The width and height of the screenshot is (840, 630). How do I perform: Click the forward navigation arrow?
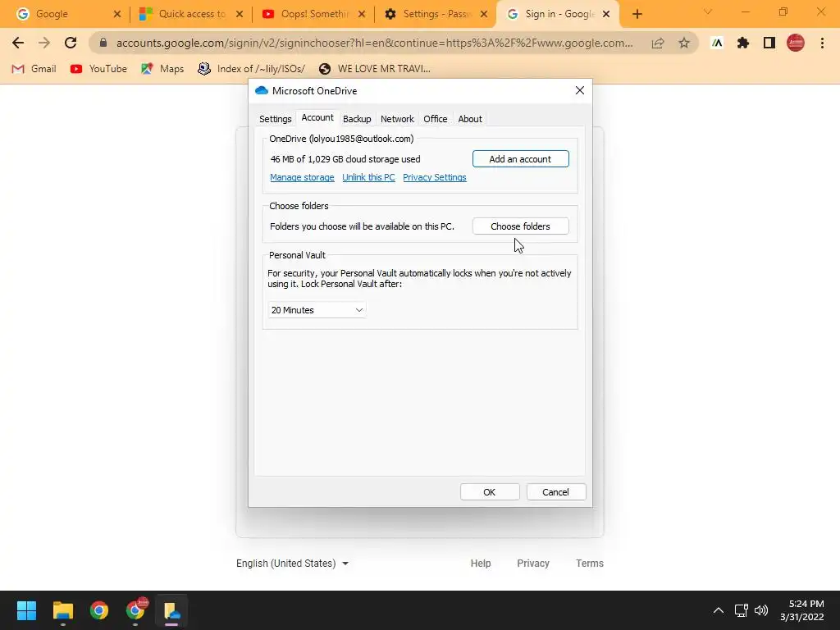pyautogui.click(x=44, y=43)
